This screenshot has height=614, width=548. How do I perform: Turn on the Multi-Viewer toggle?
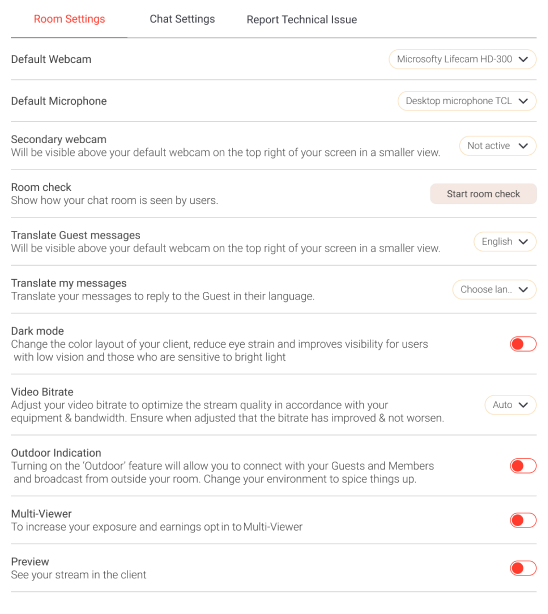(x=523, y=520)
